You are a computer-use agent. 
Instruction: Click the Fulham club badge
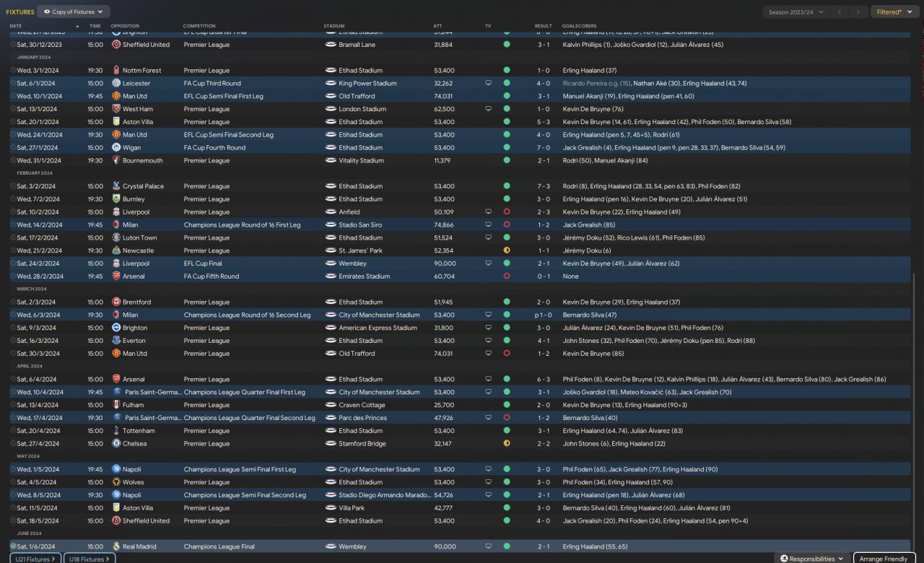(x=116, y=405)
